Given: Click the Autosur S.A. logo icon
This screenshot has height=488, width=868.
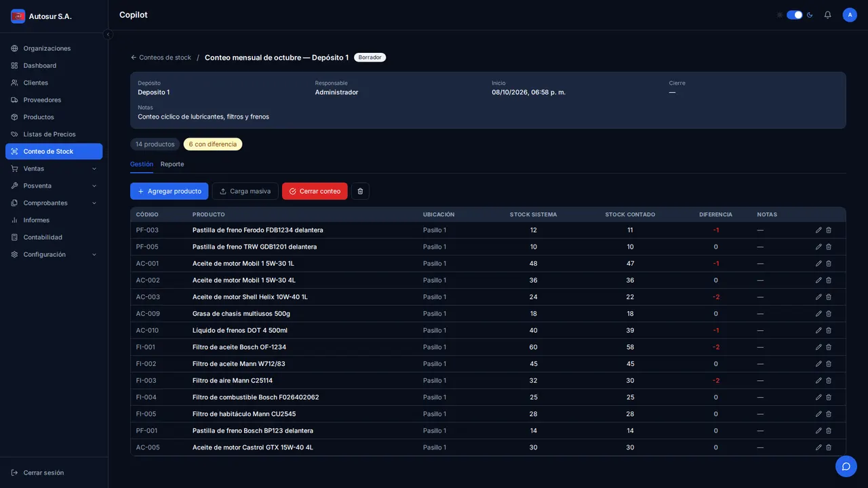Looking at the screenshot, I should tap(18, 16).
